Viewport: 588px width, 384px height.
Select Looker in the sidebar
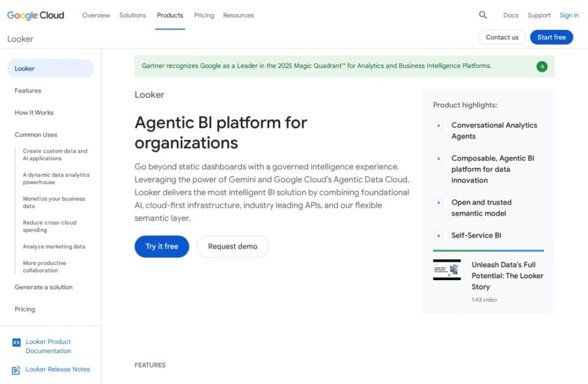(x=51, y=69)
